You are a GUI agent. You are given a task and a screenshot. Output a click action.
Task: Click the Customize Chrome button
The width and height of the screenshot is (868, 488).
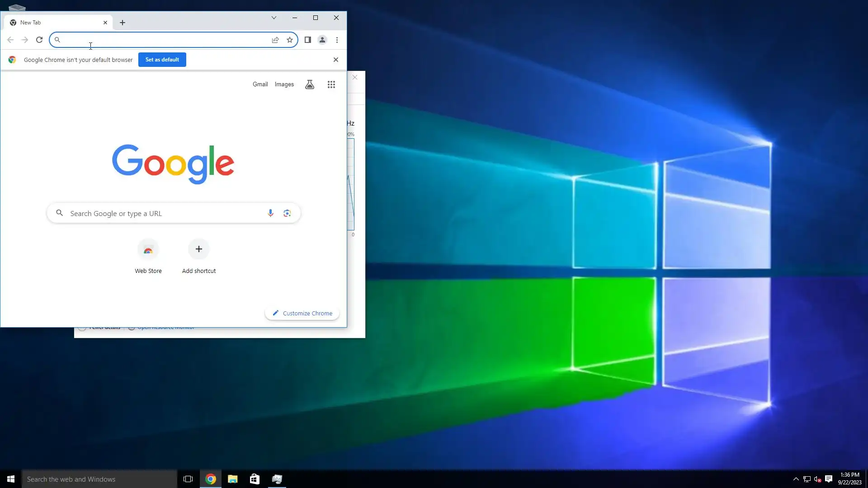coord(302,313)
